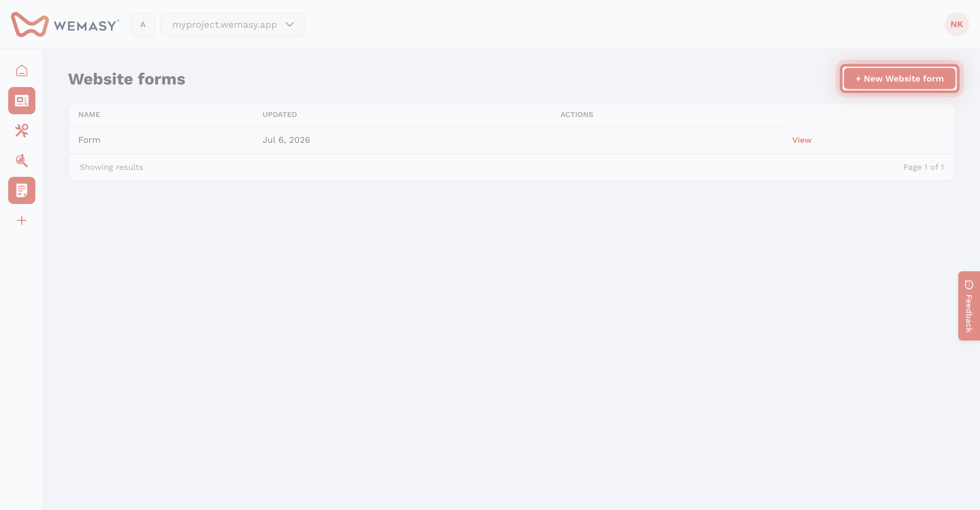Open the Feedback side tab
This screenshot has height=510, width=980.
(969, 306)
